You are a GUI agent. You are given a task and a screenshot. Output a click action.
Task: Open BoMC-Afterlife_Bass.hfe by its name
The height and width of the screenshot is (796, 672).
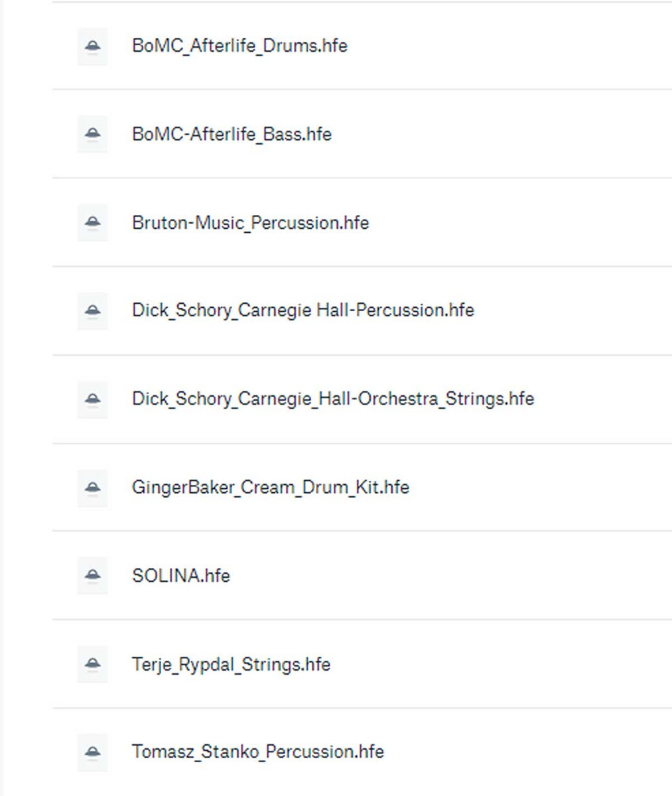click(x=232, y=134)
